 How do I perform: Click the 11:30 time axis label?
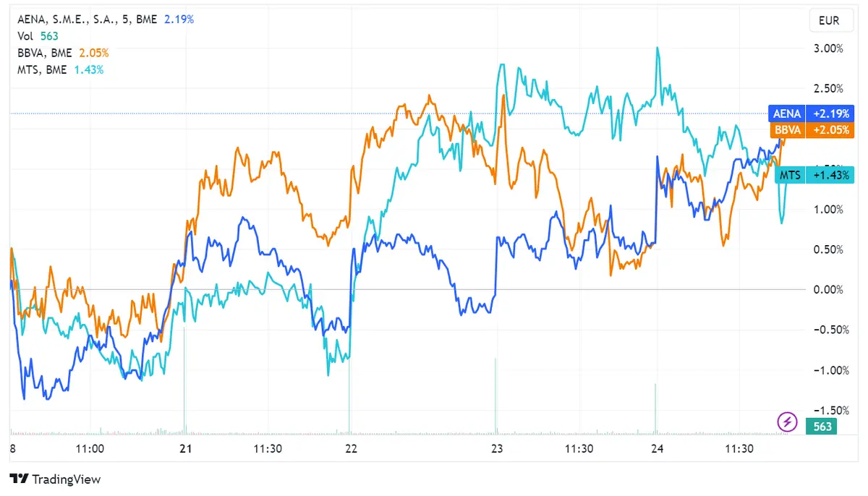(268, 448)
